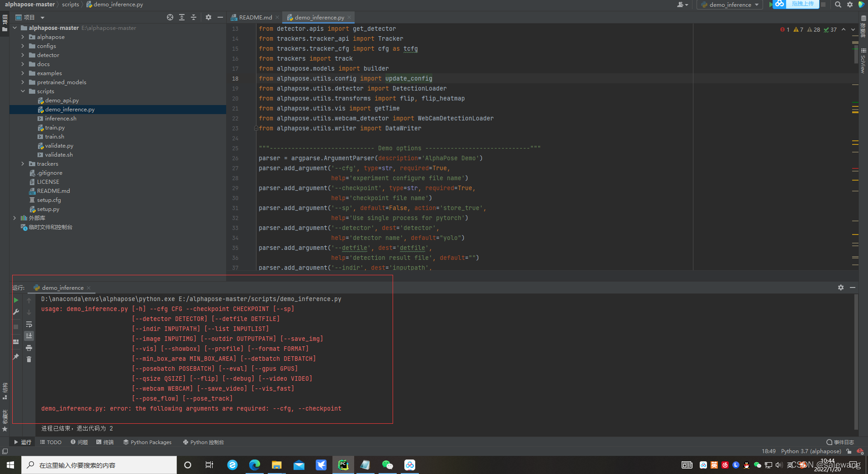
Task: Click the cloud upload widget button
Action: pyautogui.click(x=796, y=4)
